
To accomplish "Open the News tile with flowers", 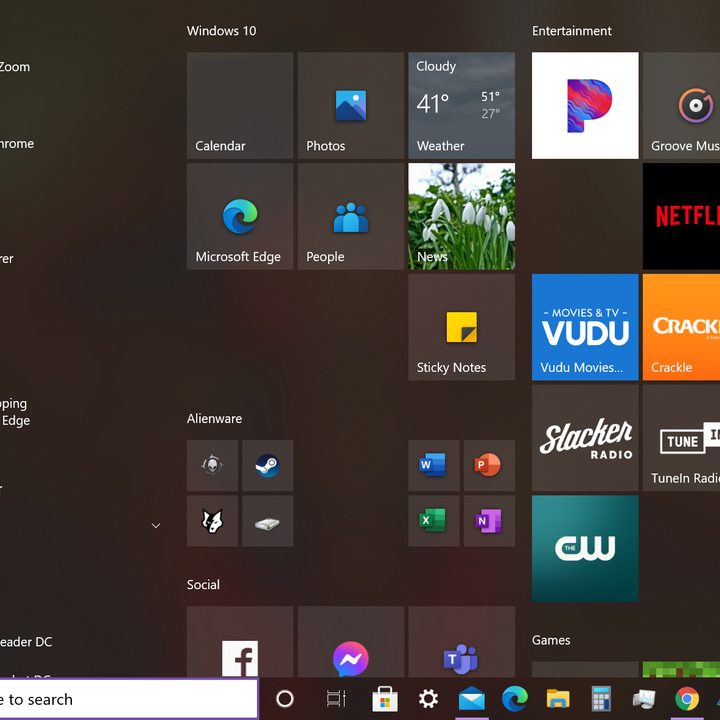I will click(461, 216).
